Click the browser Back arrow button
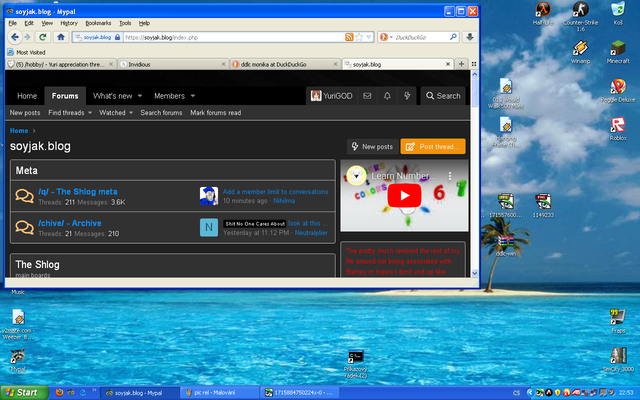 pos(14,37)
